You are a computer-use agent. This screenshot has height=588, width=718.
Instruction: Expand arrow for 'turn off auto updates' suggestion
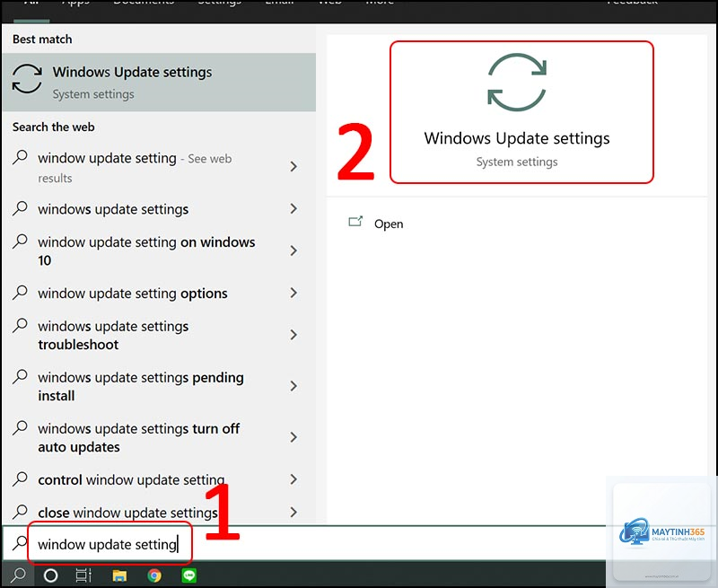[294, 437]
